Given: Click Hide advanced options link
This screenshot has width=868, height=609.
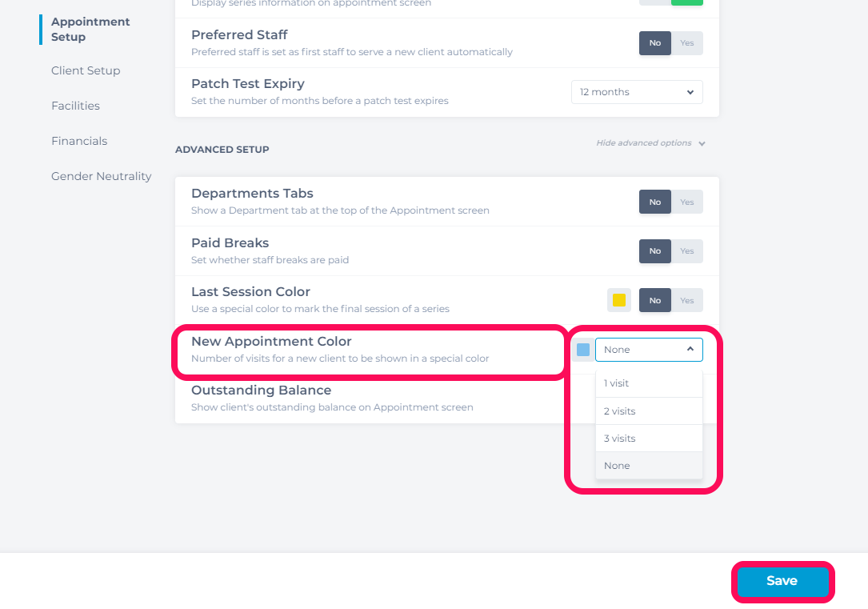Looking at the screenshot, I should point(644,142).
